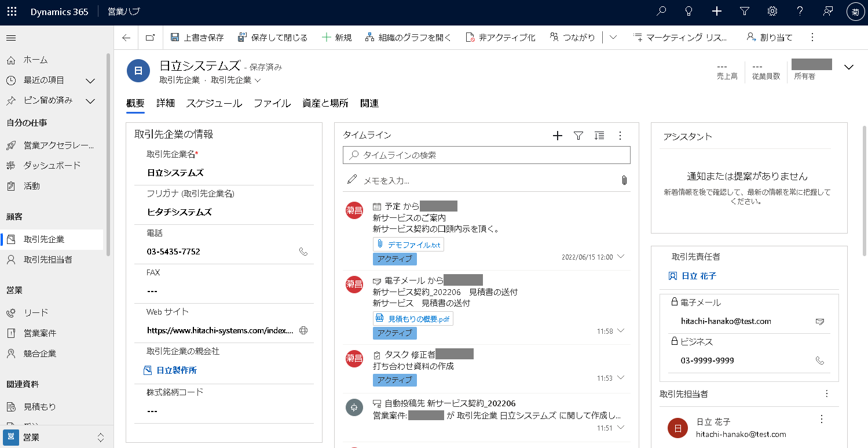Open parent account link 日立製作所
Viewport: 868px width, 448px height.
[177, 370]
